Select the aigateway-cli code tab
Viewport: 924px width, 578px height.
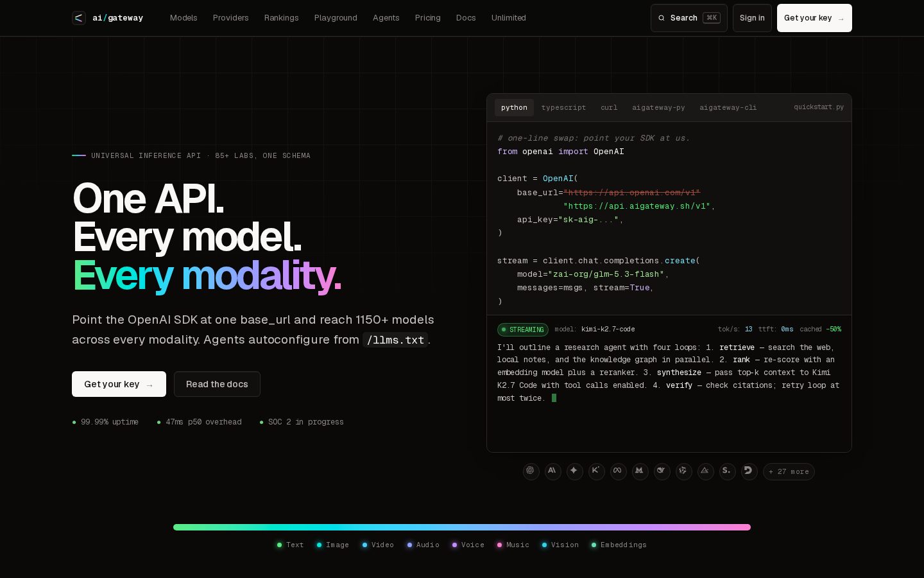click(728, 107)
